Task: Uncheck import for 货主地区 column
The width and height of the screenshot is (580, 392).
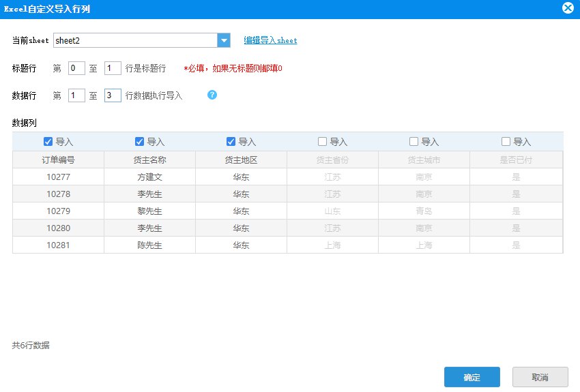Action: [231, 142]
